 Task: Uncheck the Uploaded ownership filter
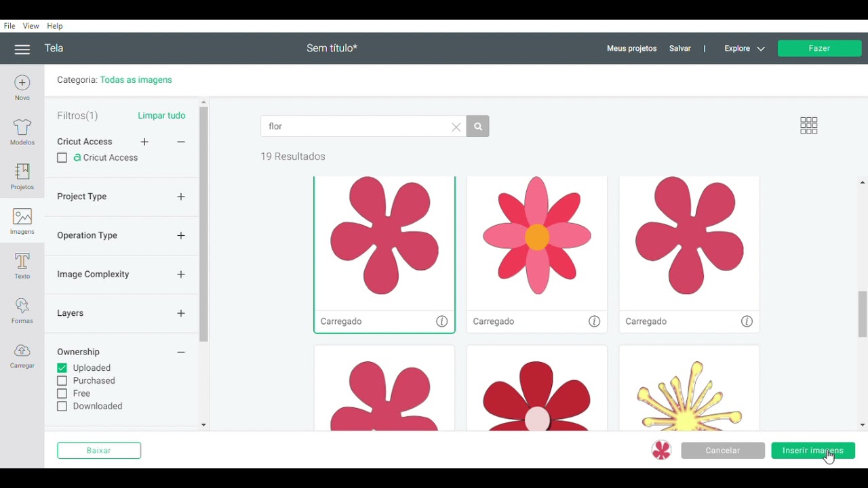coord(62,368)
